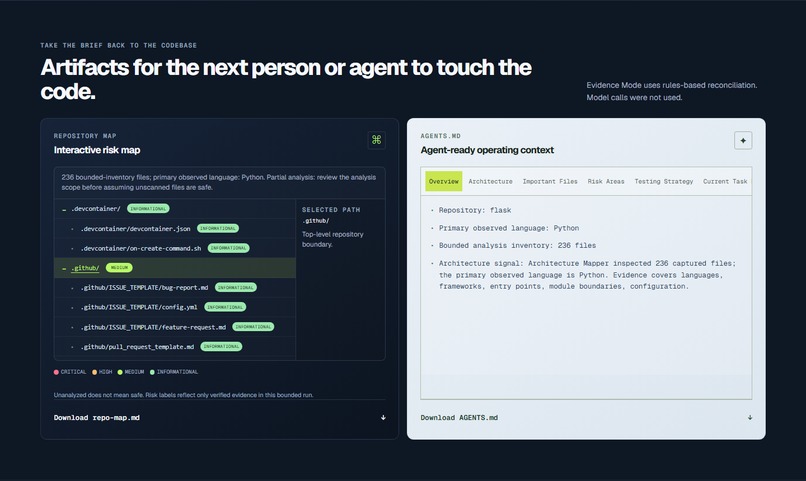Collapse the .github/ folder
This screenshot has height=481, width=806.
tap(64, 268)
